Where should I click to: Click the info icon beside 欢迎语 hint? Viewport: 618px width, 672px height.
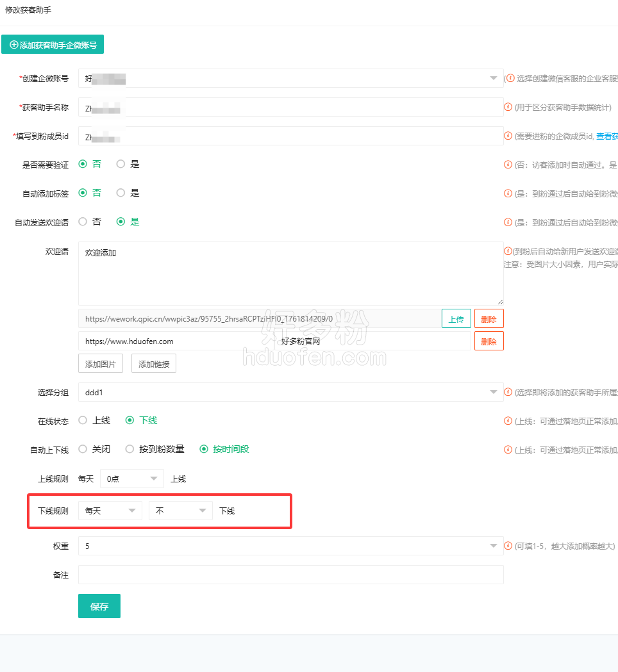click(x=509, y=251)
